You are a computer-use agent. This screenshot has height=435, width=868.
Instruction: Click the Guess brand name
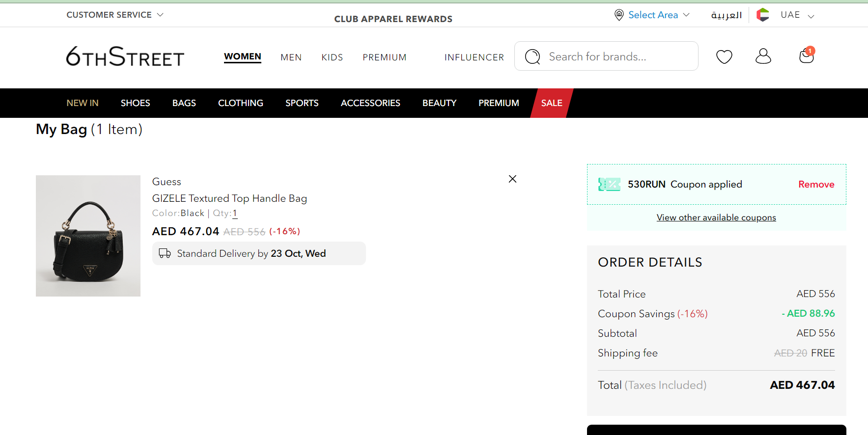[167, 182]
